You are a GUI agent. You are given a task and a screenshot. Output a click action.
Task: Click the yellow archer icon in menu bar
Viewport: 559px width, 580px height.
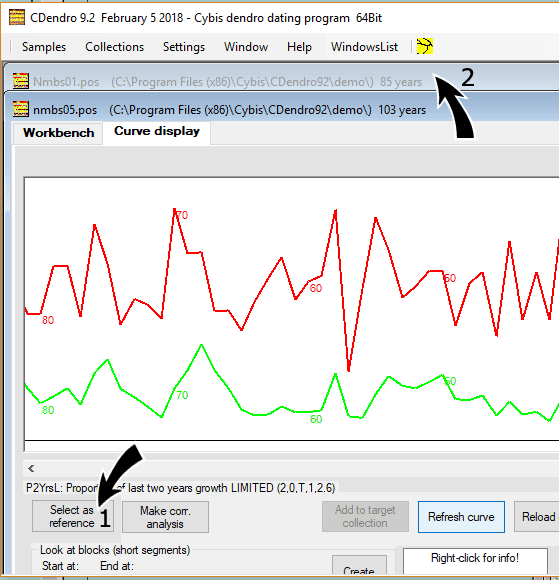point(425,46)
